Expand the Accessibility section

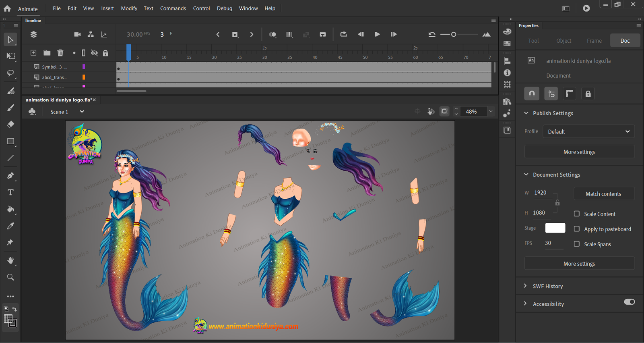(x=525, y=304)
